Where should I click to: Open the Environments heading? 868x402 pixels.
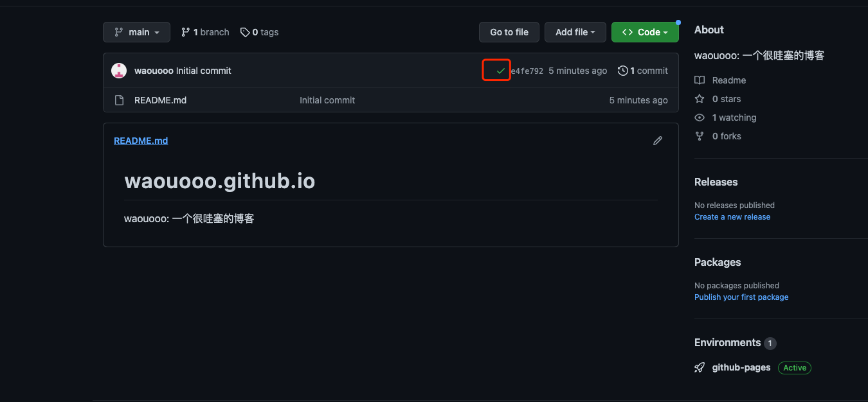[728, 342]
